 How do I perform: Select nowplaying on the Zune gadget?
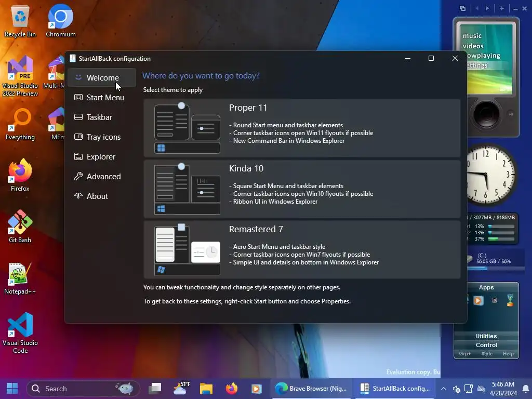pos(484,55)
